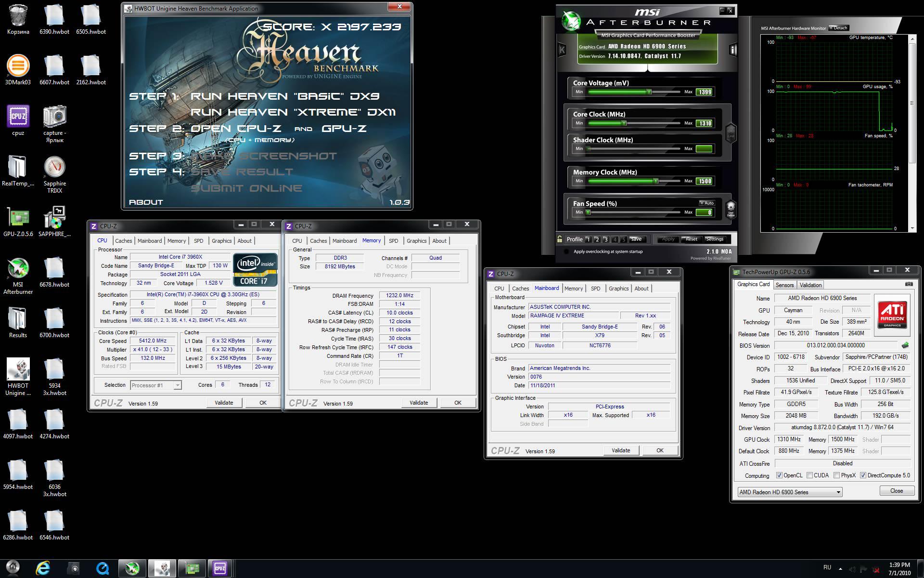Toggle the PhysX checkbox in GPU-Z

click(836, 475)
